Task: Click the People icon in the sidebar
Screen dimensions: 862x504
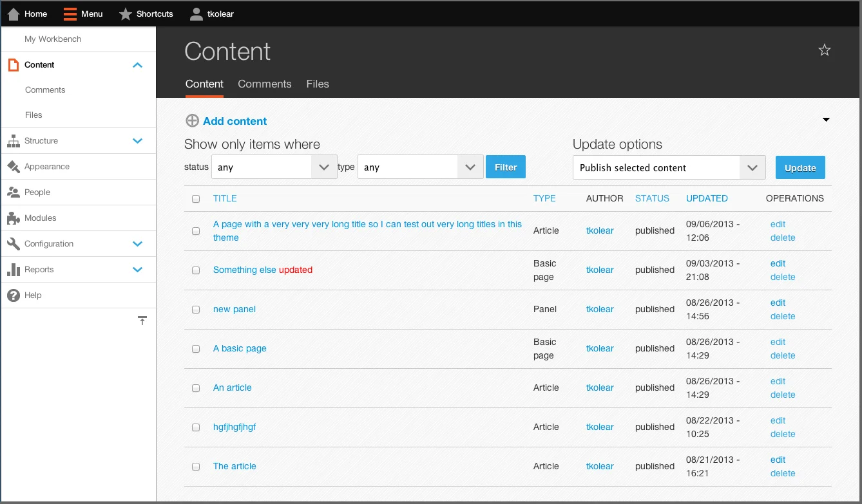Action: click(14, 192)
